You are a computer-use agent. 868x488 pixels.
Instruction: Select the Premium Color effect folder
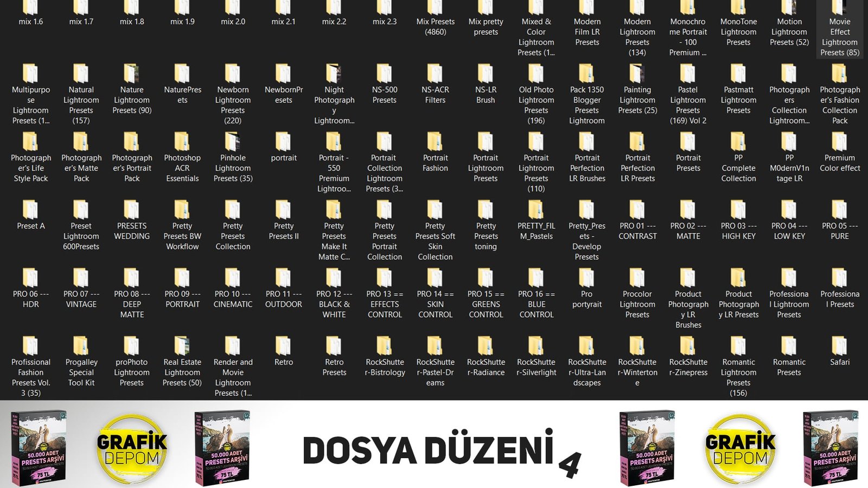[840, 152]
